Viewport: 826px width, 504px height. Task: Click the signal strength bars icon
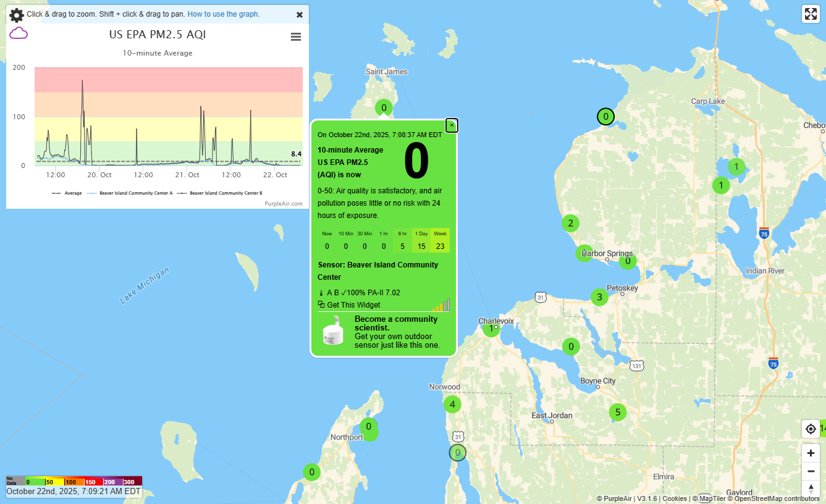point(441,305)
